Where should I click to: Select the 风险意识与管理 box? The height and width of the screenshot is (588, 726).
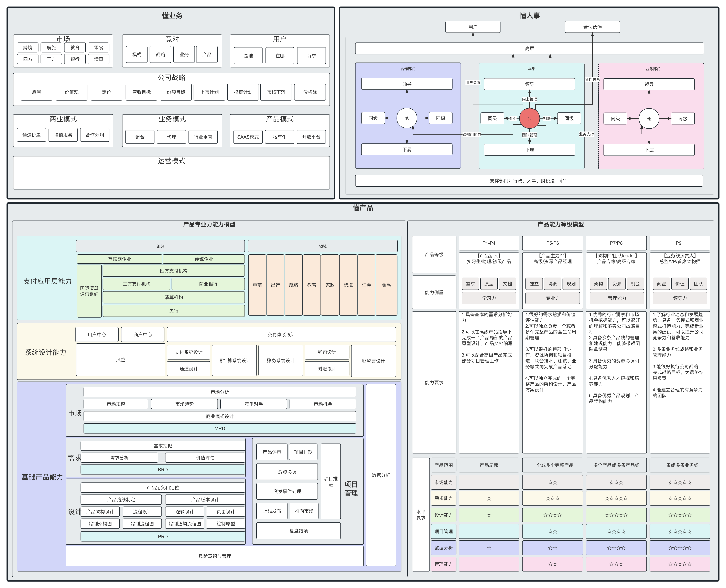tap(214, 556)
